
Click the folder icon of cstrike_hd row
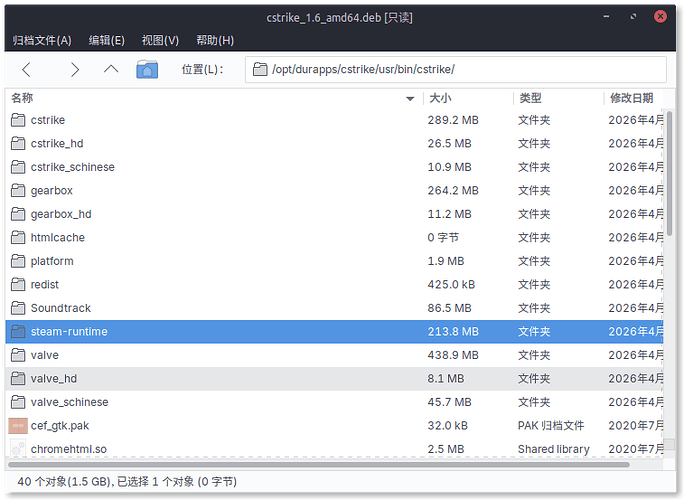(18, 144)
